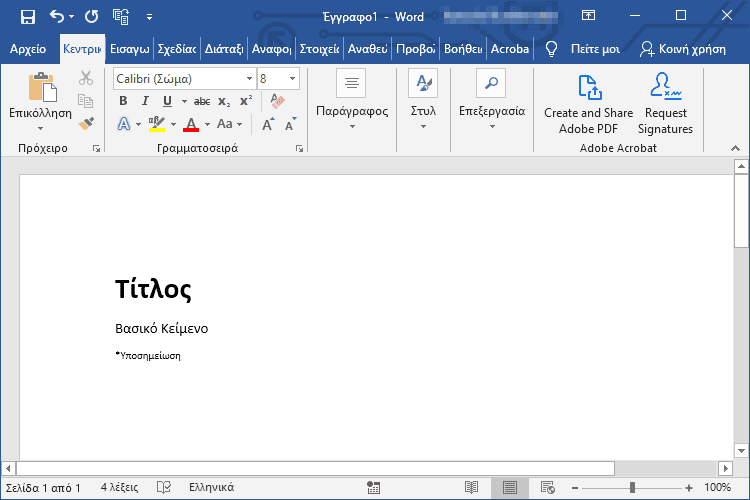Click the Increase Font Size icon
Image resolution: width=750 pixels, height=500 pixels.
(x=268, y=124)
